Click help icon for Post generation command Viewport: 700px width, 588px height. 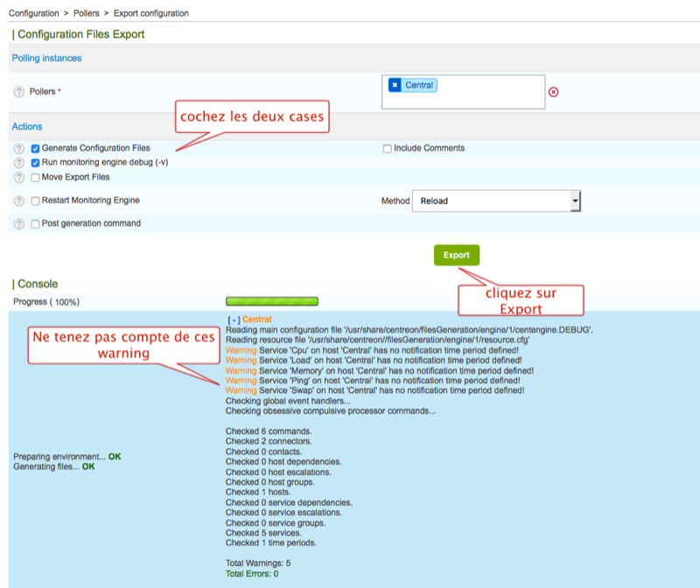(x=19, y=224)
